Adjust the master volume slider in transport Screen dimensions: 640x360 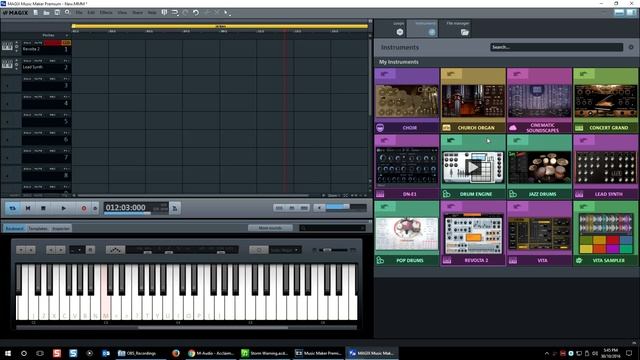(x=346, y=207)
